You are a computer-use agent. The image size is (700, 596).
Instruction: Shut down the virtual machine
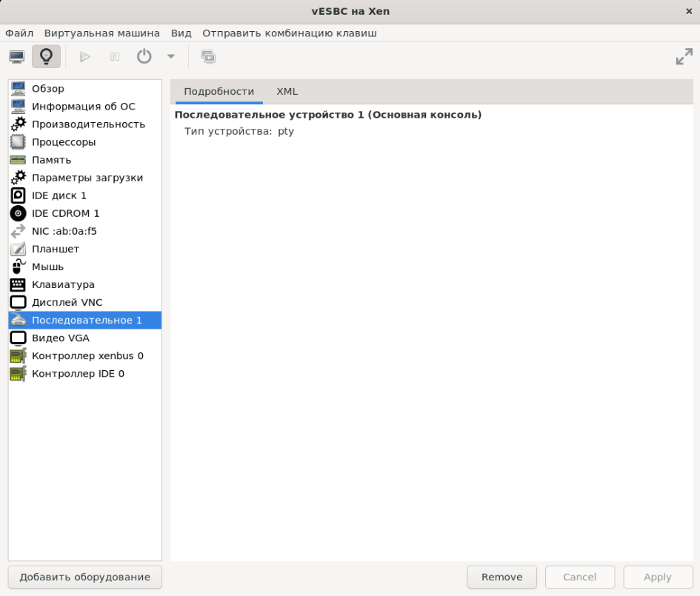pyautogui.click(x=144, y=57)
